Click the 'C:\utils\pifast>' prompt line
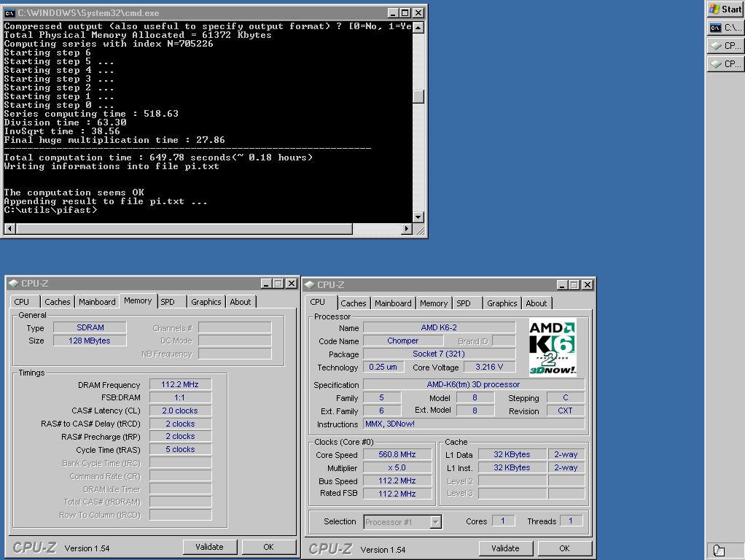Viewport: 745px width, 560px height. [50, 210]
